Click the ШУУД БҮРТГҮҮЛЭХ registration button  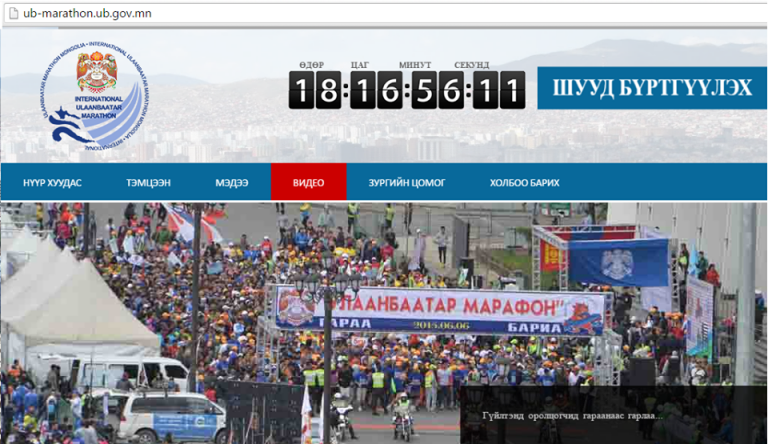click(x=652, y=88)
